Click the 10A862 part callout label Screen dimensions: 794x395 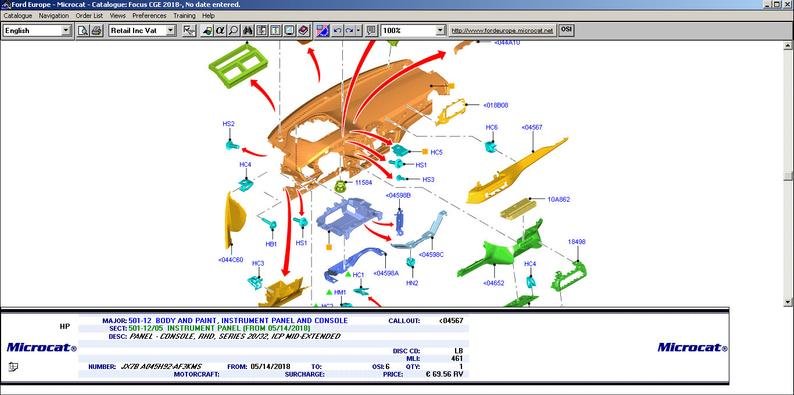(x=559, y=200)
